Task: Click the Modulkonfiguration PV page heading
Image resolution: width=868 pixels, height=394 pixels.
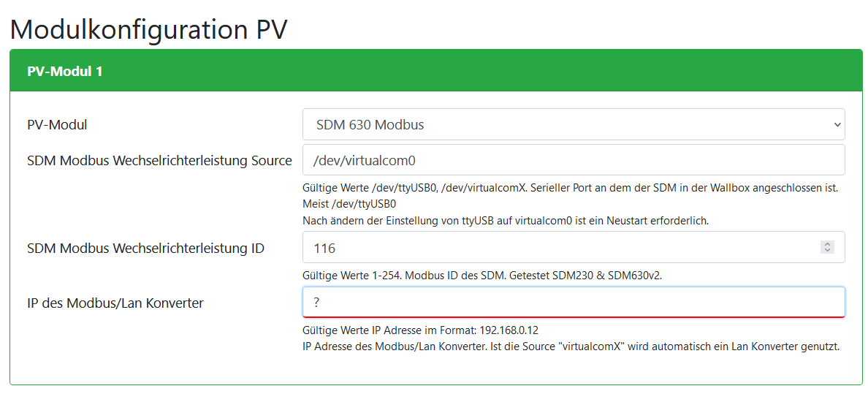Action: 149,29
